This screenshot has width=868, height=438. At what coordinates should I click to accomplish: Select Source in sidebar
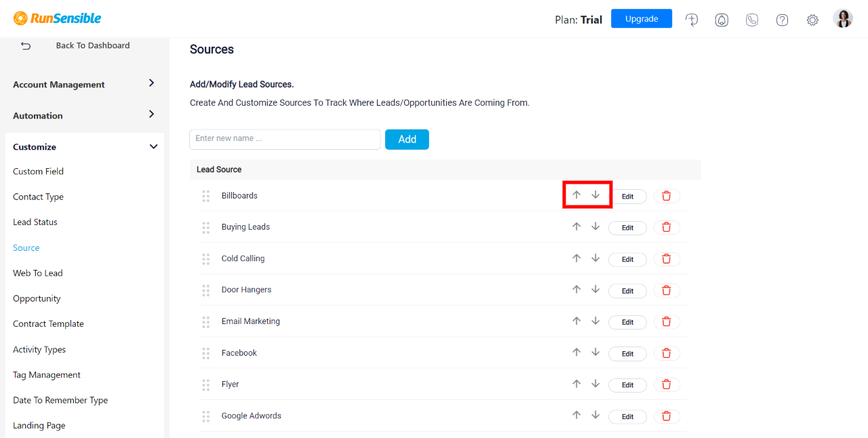26,247
